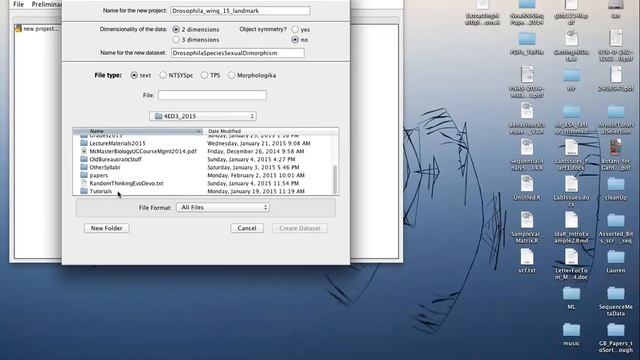Select the text file type radio
This screenshot has height=360, width=640.
(134, 75)
